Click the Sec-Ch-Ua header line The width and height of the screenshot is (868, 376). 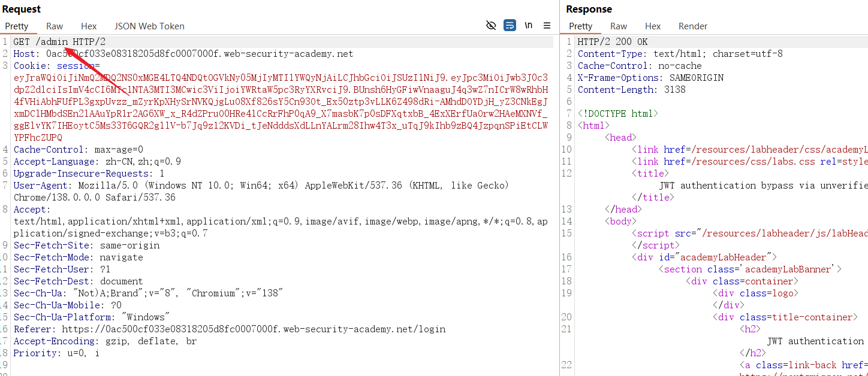148,293
